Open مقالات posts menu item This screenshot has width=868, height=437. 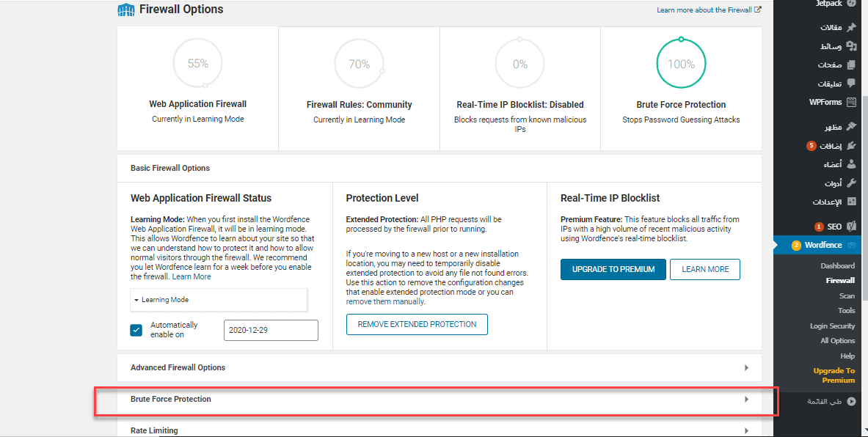[831, 27]
